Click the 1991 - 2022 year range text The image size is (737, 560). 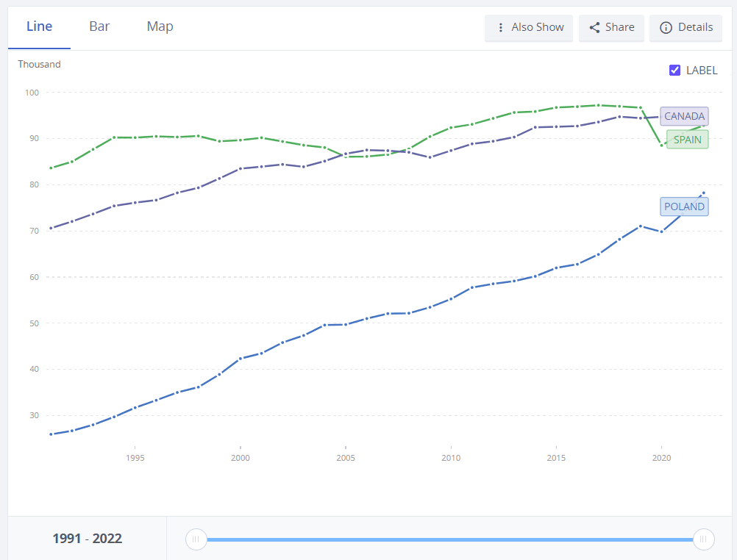[87, 539]
